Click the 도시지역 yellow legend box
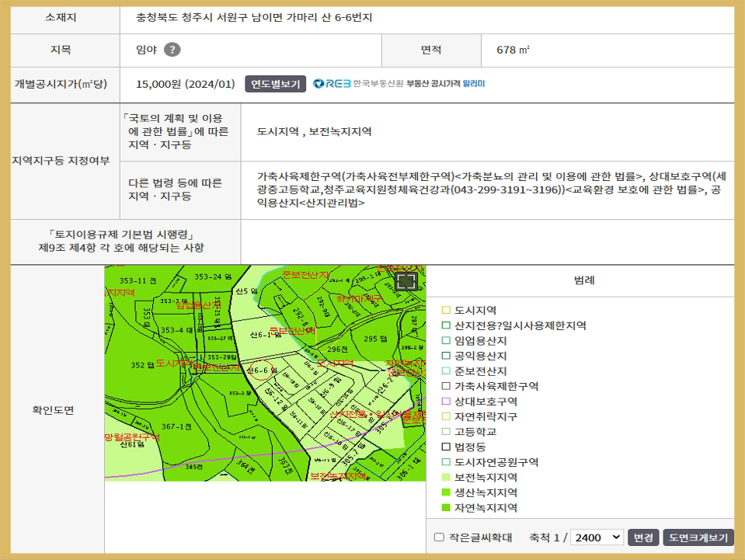The width and height of the screenshot is (745, 560). pos(446,310)
